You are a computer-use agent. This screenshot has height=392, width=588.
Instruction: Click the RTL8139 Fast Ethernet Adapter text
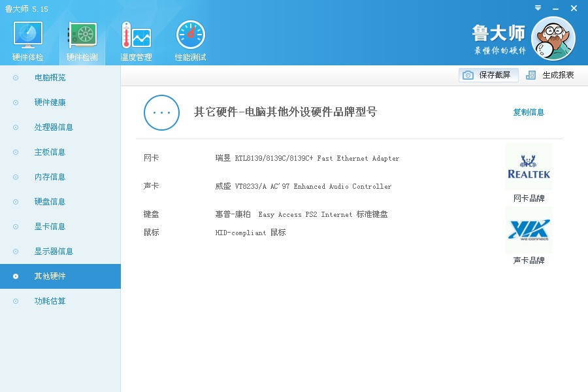(x=307, y=158)
